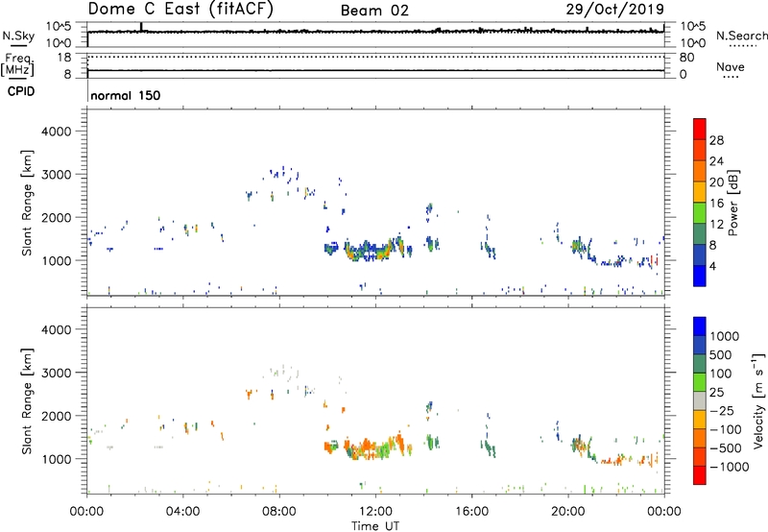The height and width of the screenshot is (532, 768).
Task: Click the "-500" label on the velocity colorbar
Action: pyautogui.click(x=727, y=447)
